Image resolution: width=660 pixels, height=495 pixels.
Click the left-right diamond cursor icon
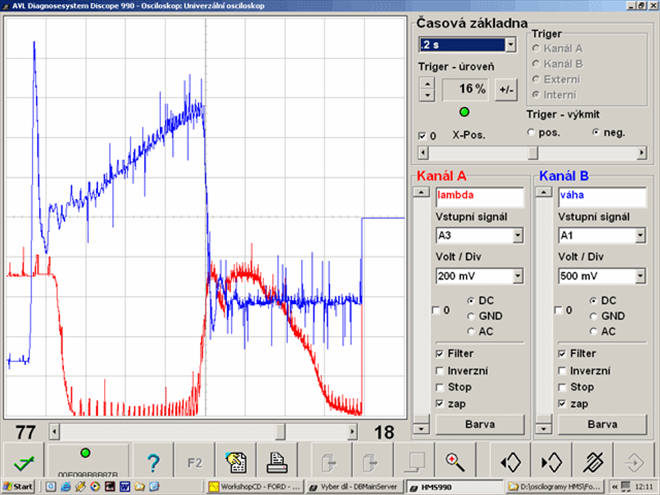(x=510, y=461)
